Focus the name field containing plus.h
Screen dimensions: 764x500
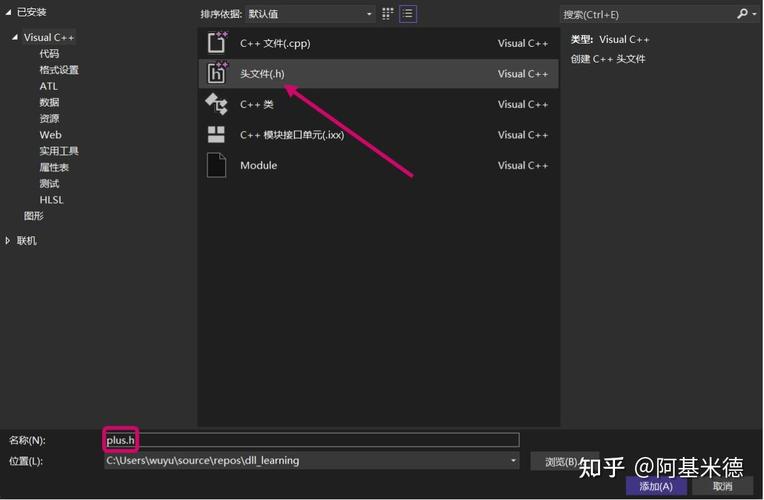312,440
